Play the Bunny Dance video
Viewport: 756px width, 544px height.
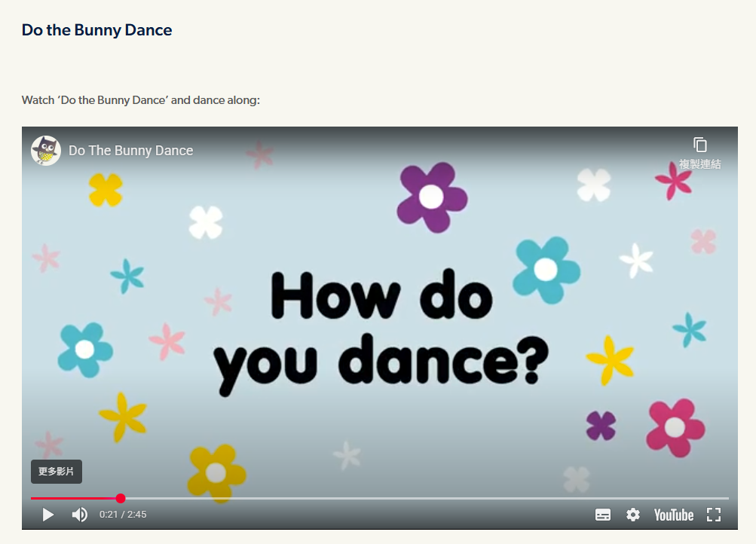(48, 515)
